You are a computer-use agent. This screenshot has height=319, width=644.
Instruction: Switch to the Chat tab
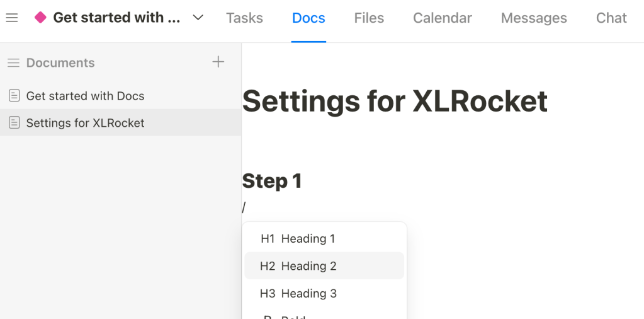pos(611,18)
